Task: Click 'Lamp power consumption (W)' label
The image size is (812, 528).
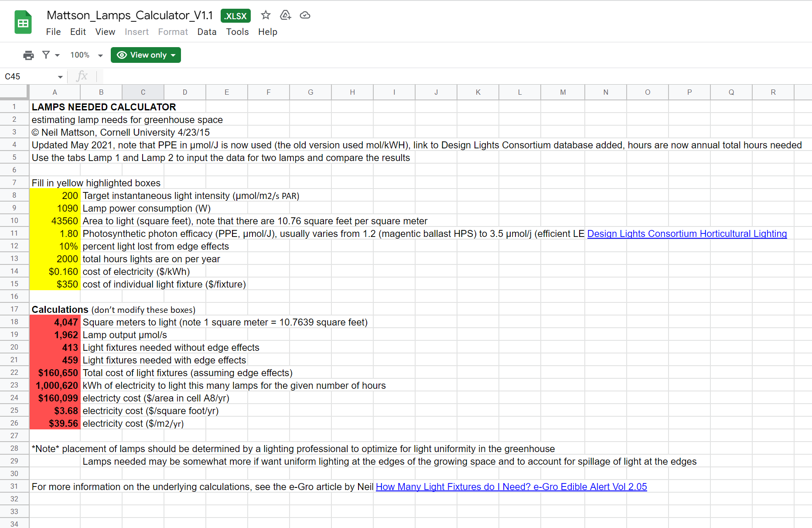Action: coord(147,208)
